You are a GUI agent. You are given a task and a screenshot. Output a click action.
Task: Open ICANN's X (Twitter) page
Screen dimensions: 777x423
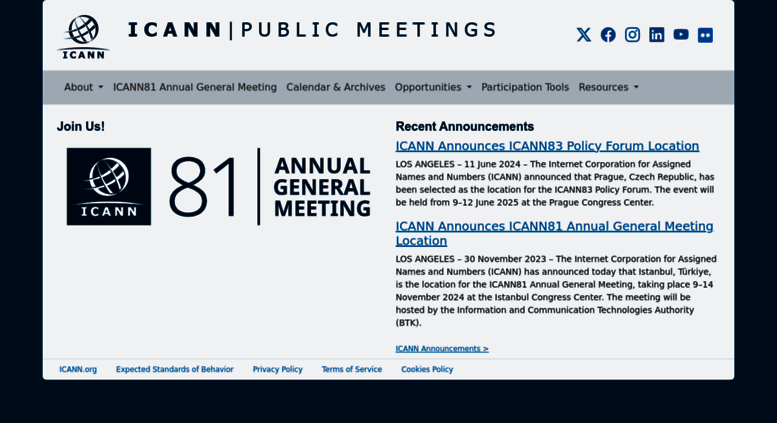coord(584,35)
